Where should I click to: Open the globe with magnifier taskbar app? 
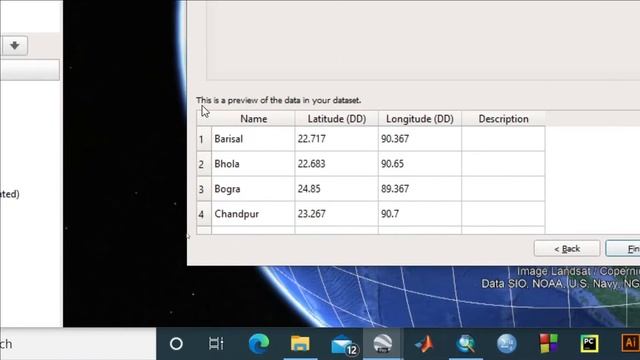[x=466, y=344]
